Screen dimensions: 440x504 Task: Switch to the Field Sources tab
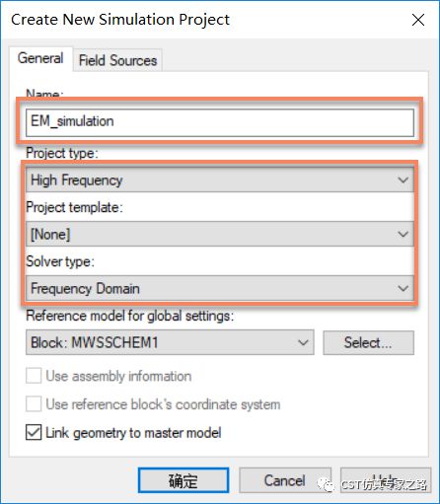117,60
